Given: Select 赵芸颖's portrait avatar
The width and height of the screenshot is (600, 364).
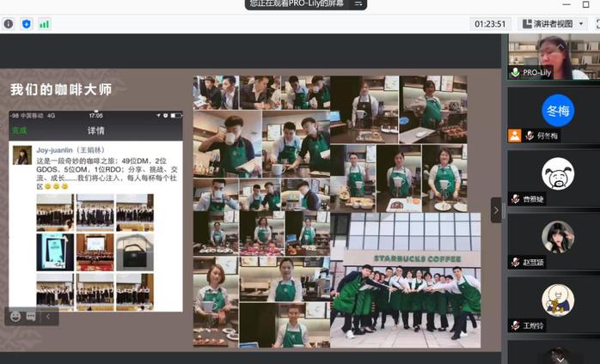Looking at the screenshot, I should [x=558, y=237].
